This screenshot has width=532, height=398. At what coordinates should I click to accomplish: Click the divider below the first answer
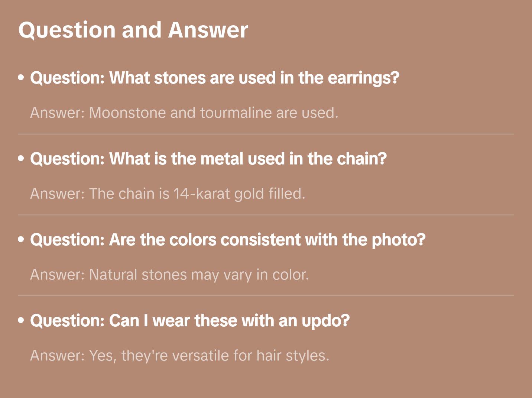(266, 134)
